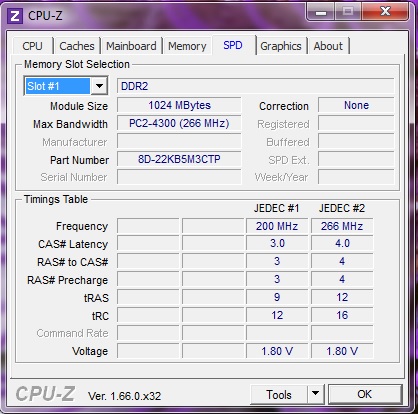418x414 pixels.
Task: Close the CPU-Z window
Action: pos(386,12)
